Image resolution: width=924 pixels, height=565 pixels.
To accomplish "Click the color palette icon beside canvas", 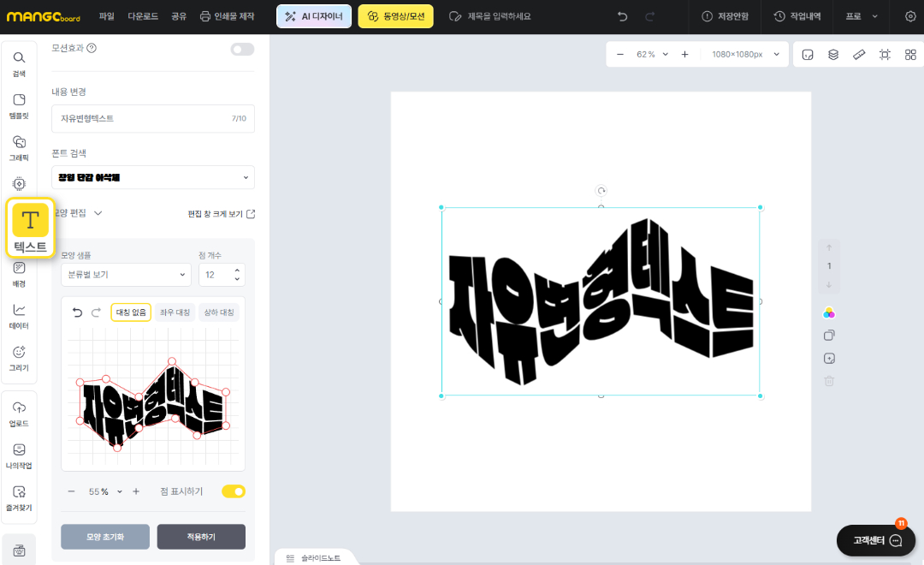I will pyautogui.click(x=828, y=312).
